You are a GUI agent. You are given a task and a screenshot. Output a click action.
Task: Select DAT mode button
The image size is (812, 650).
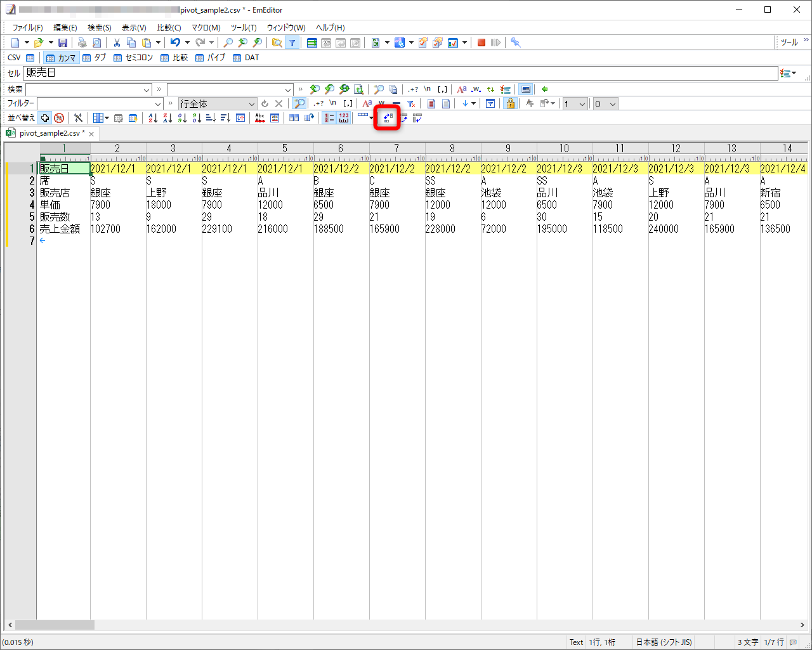(246, 58)
